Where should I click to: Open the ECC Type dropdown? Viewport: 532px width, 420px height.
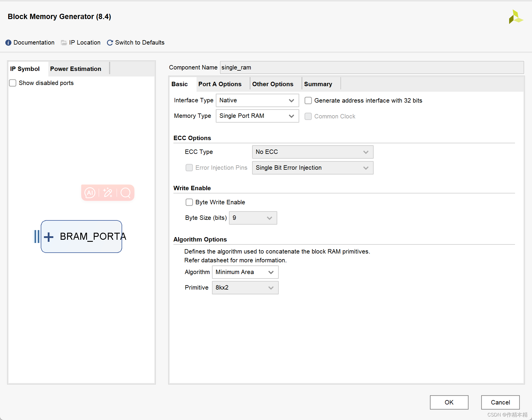pyautogui.click(x=313, y=152)
